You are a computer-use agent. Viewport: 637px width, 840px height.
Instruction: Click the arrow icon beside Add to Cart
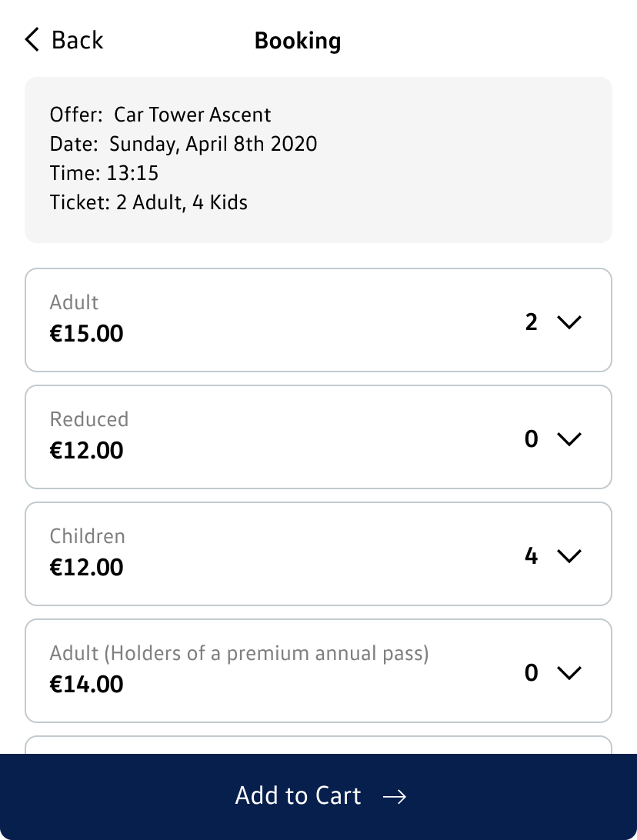click(395, 797)
